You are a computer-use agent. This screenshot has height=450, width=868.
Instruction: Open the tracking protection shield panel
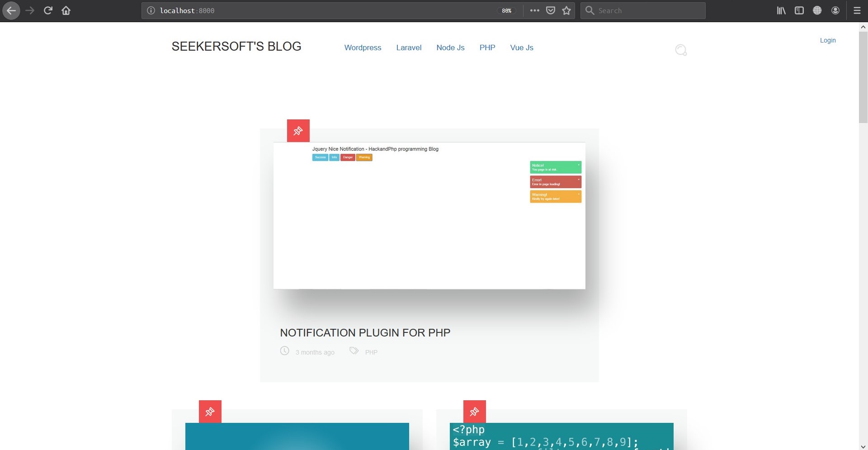[x=550, y=10]
